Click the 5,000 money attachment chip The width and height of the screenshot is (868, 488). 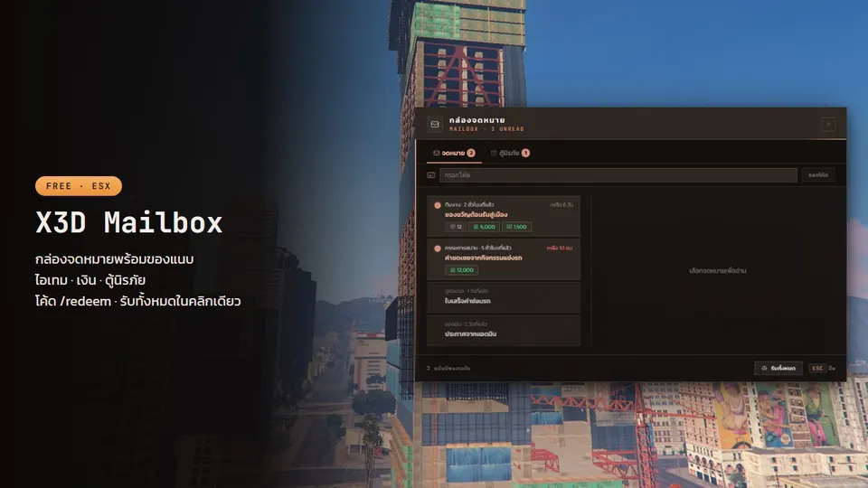(485, 227)
